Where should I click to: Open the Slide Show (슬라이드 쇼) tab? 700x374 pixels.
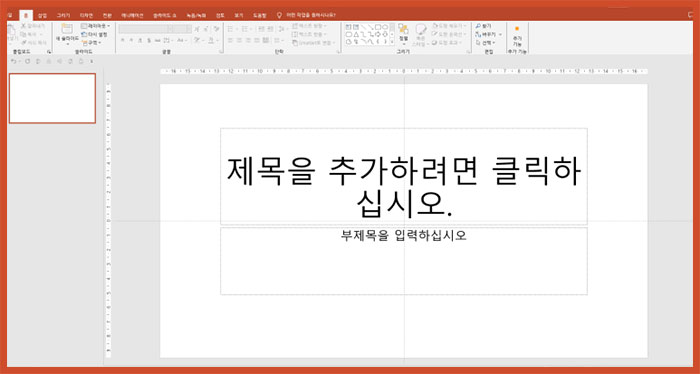click(165, 16)
